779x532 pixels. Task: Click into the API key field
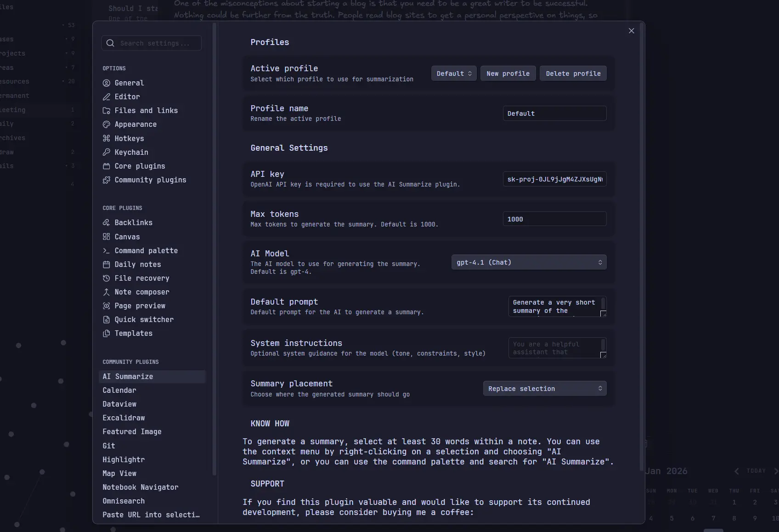click(x=554, y=179)
